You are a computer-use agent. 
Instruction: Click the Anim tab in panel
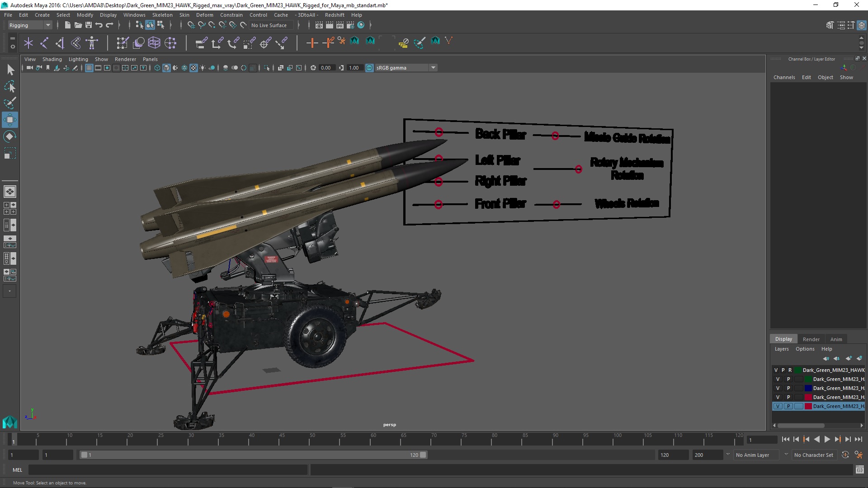(836, 338)
